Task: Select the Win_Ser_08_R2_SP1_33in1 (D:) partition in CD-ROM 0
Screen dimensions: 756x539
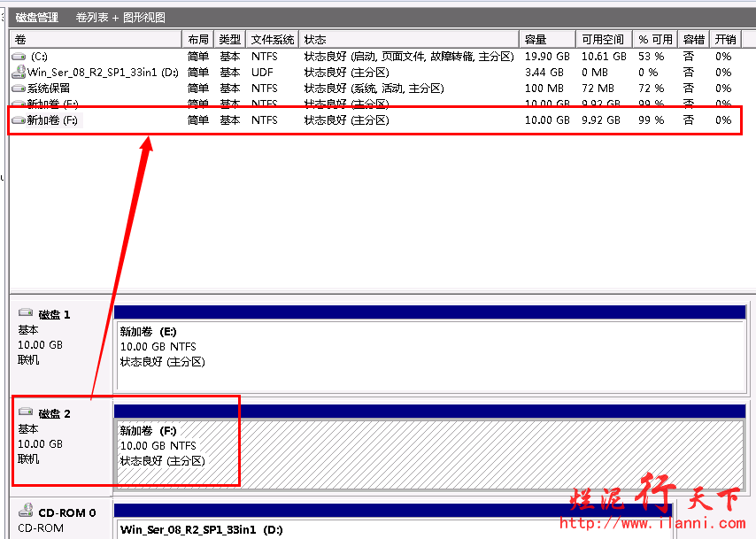Action: click(394, 529)
